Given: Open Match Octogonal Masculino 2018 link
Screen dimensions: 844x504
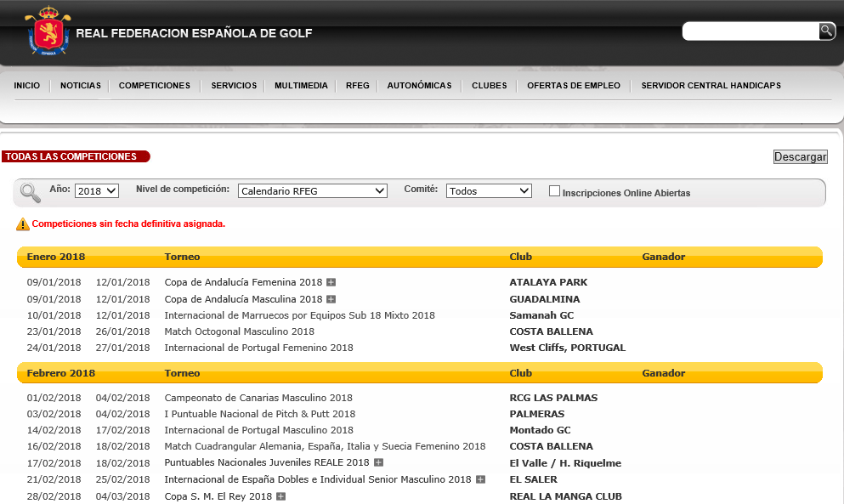Looking at the screenshot, I should [239, 331].
